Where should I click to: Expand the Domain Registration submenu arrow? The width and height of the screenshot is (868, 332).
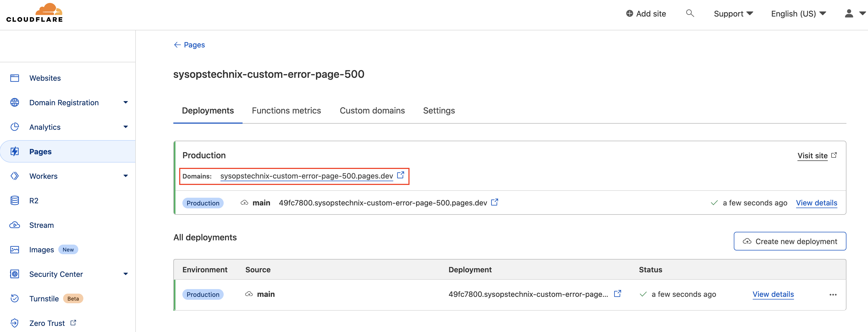click(x=125, y=103)
